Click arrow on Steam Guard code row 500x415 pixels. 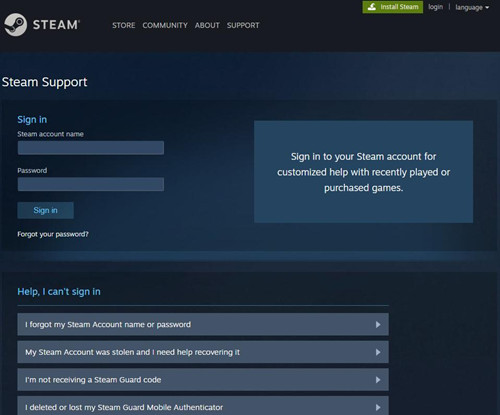[378, 380]
